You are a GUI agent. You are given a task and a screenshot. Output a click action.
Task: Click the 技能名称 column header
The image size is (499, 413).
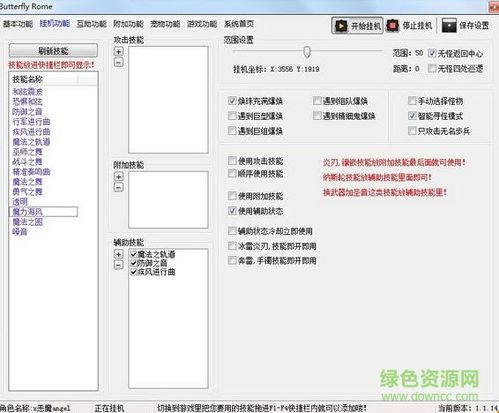click(x=44, y=79)
